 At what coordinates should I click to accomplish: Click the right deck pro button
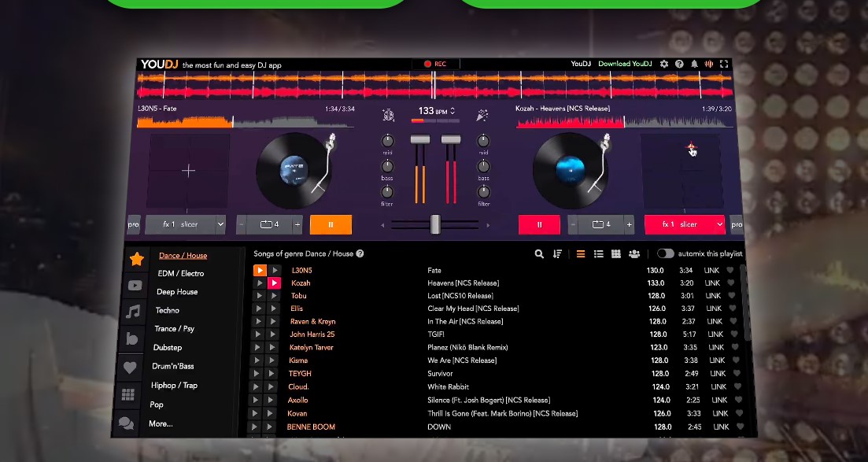pyautogui.click(x=737, y=224)
